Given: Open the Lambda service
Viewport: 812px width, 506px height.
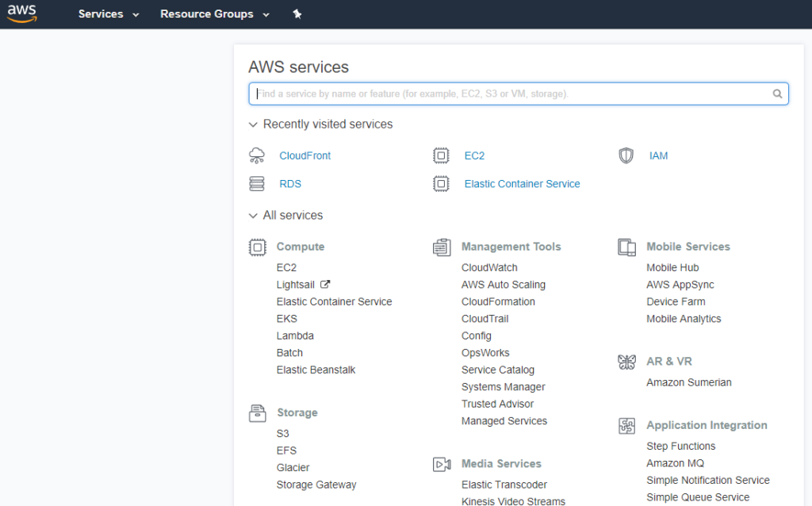Looking at the screenshot, I should coord(295,335).
